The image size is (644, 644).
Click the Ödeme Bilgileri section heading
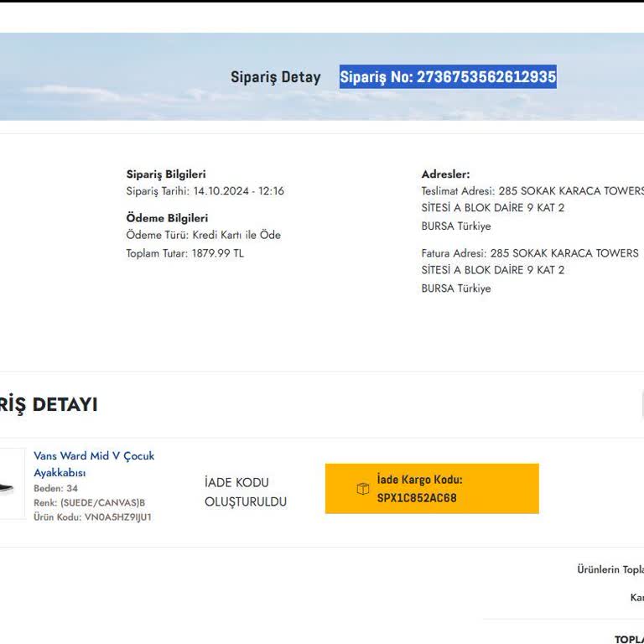click(x=167, y=218)
